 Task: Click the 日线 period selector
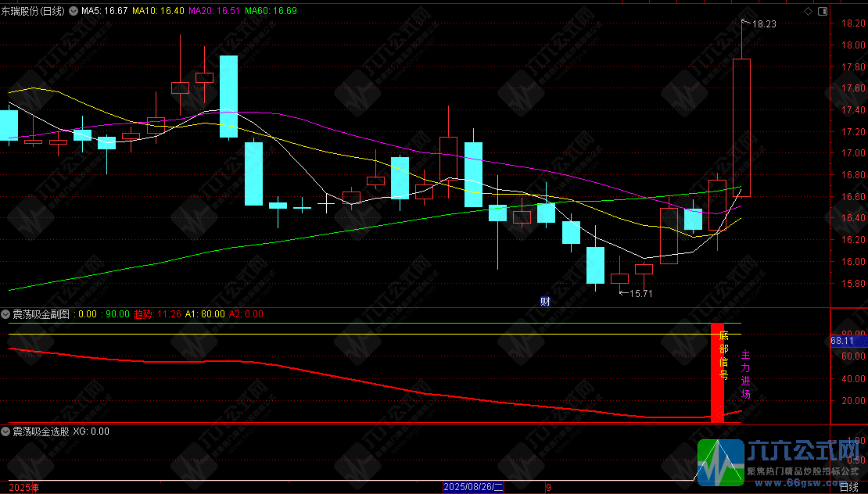(848, 488)
